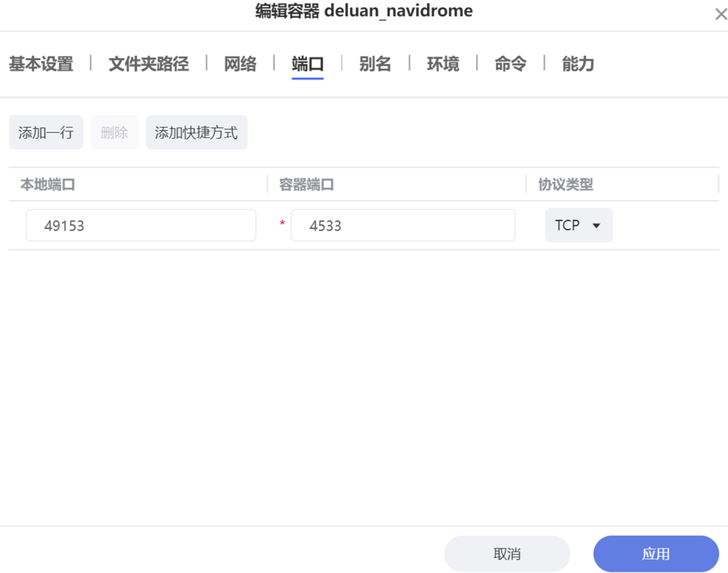Open the 能力 tab
Image resolution: width=728 pixels, height=573 pixels.
pos(578,64)
